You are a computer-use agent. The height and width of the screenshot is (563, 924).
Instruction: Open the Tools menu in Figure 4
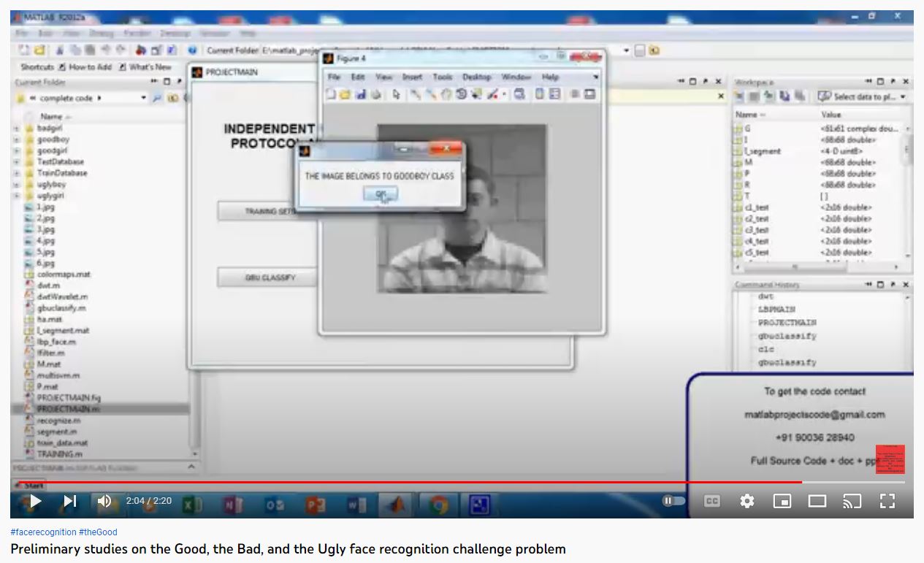click(x=442, y=77)
